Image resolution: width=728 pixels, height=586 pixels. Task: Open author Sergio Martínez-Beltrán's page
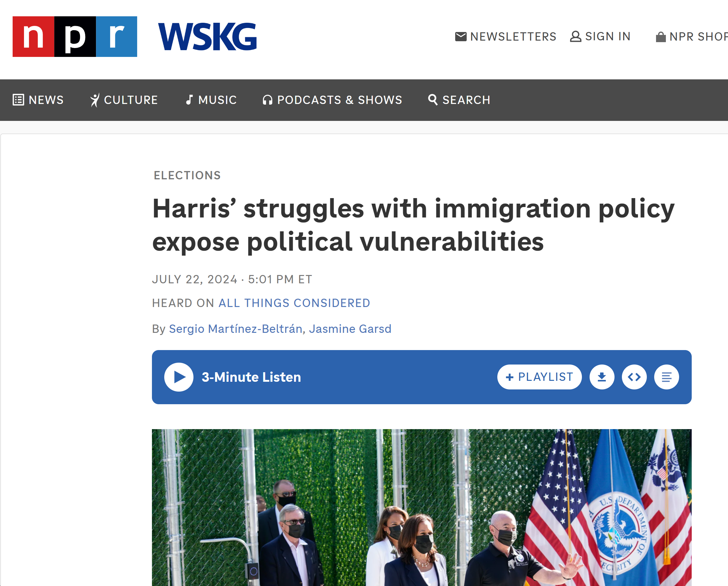(x=235, y=329)
